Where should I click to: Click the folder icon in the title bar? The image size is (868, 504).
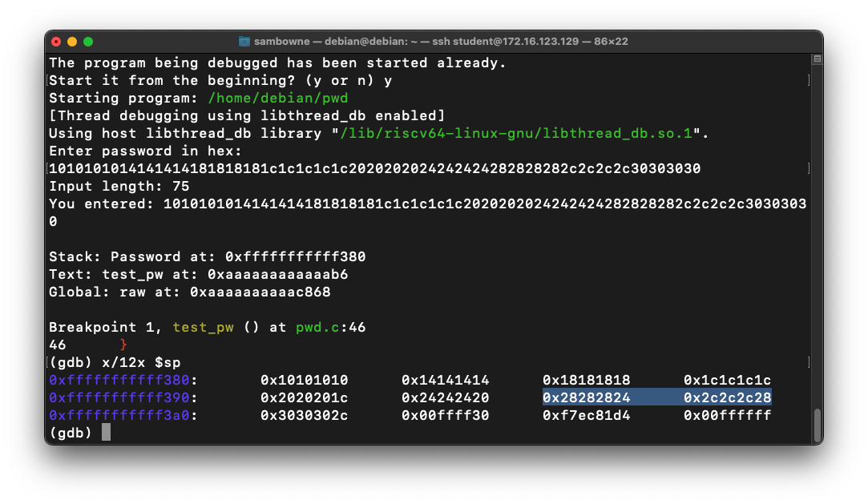coord(244,42)
